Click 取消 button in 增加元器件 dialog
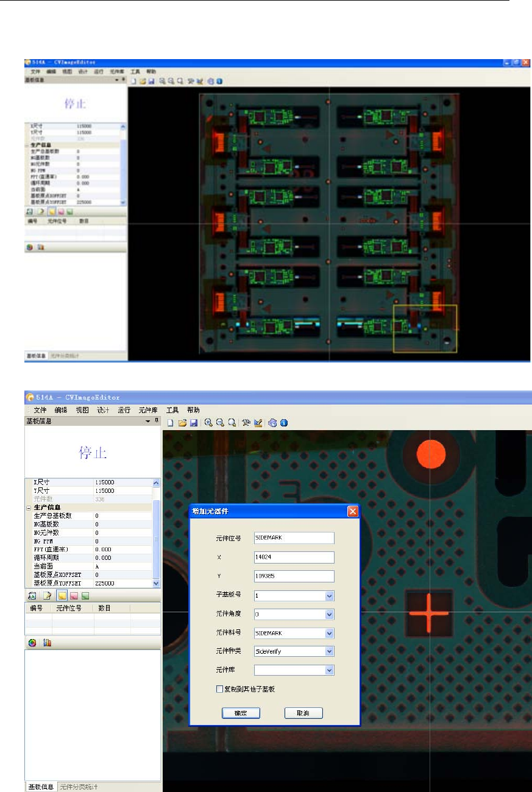The height and width of the screenshot is (792, 532). click(x=303, y=713)
